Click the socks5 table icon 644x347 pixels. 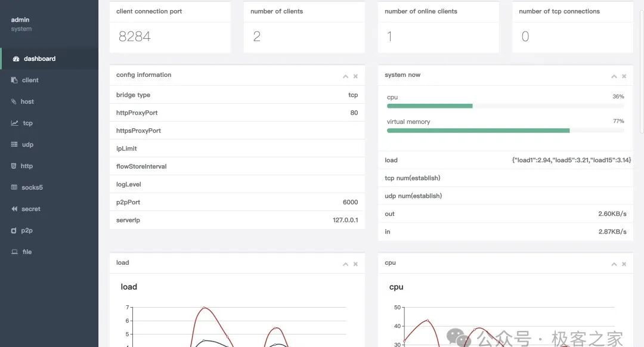[x=14, y=187]
